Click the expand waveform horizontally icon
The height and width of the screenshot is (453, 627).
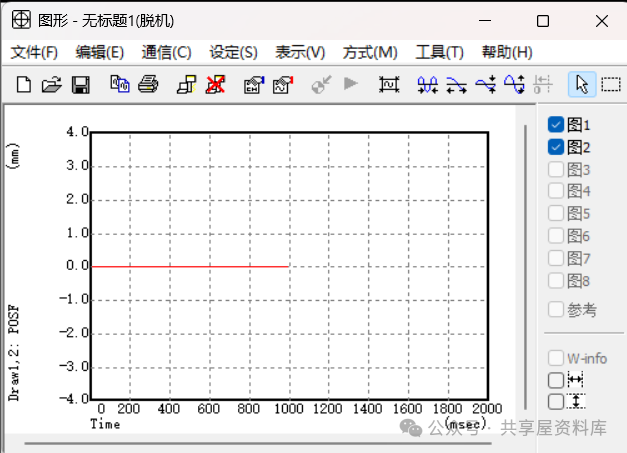[x=456, y=84]
